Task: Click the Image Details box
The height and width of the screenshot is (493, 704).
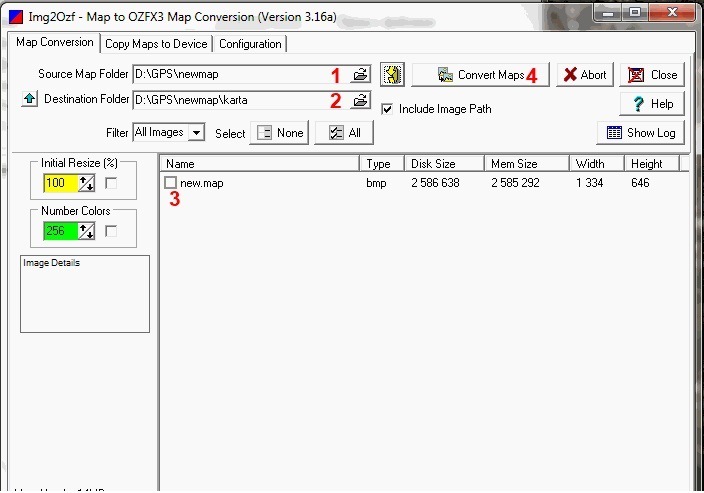Action: pos(85,294)
